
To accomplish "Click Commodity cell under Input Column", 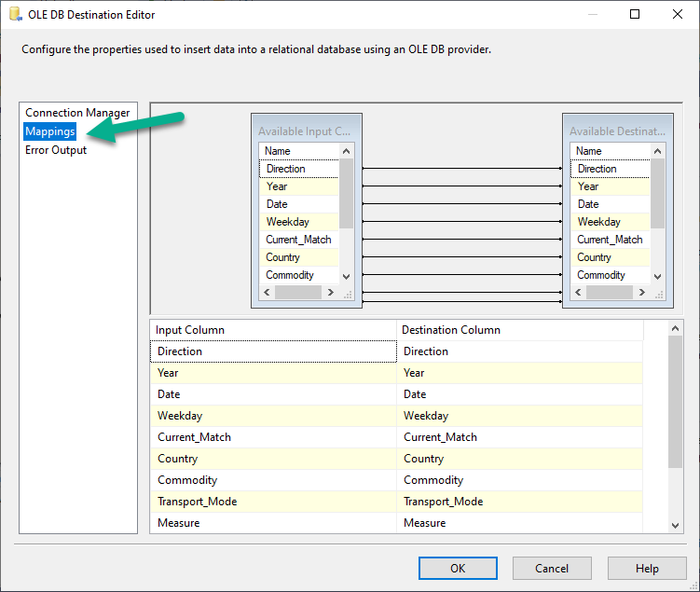I will click(273, 480).
